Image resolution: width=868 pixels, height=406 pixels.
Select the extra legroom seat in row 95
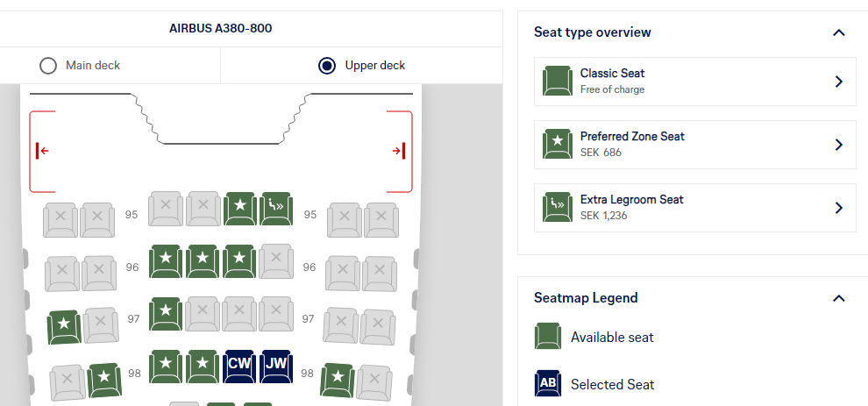click(276, 208)
